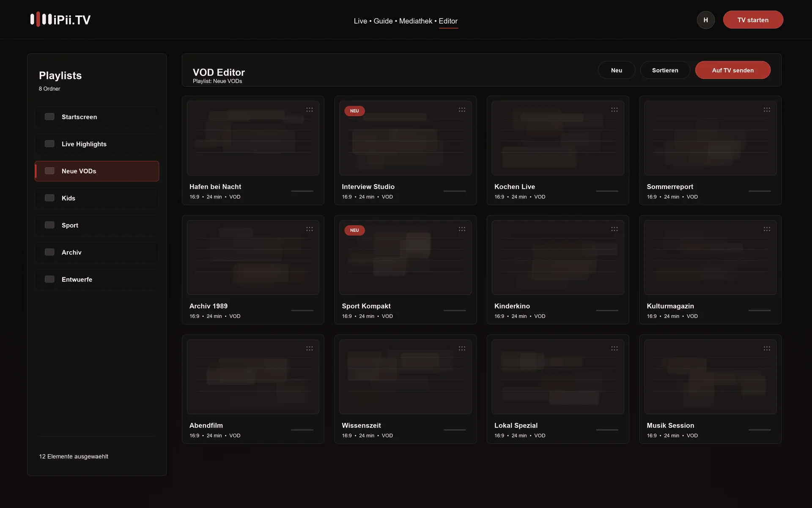The height and width of the screenshot is (508, 812).
Task: Open the Entwuerfe playlist
Action: tap(97, 279)
